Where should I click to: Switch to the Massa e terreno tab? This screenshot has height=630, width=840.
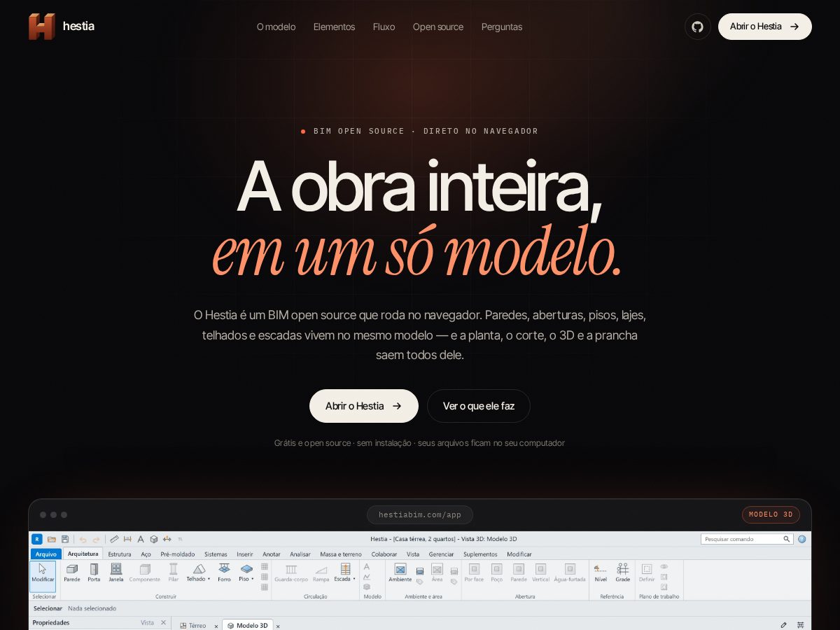[341, 554]
